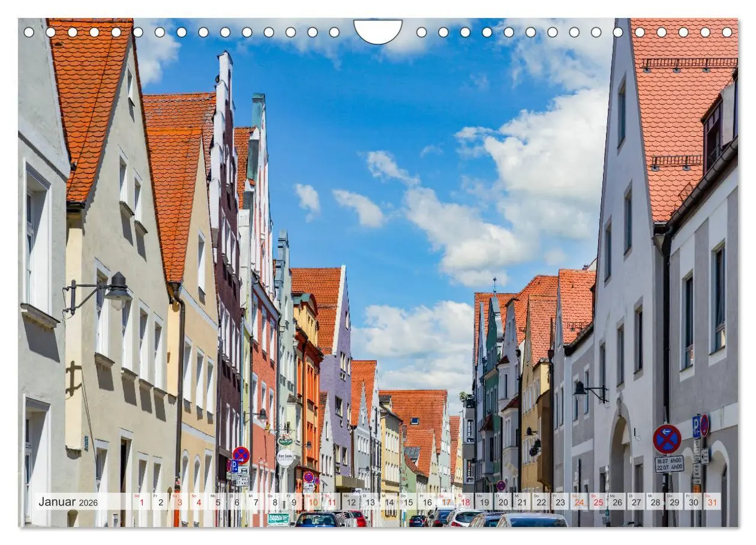756x545 pixels.
Task: Select Saturday 24 in the calendar strip
Action: pos(580,502)
